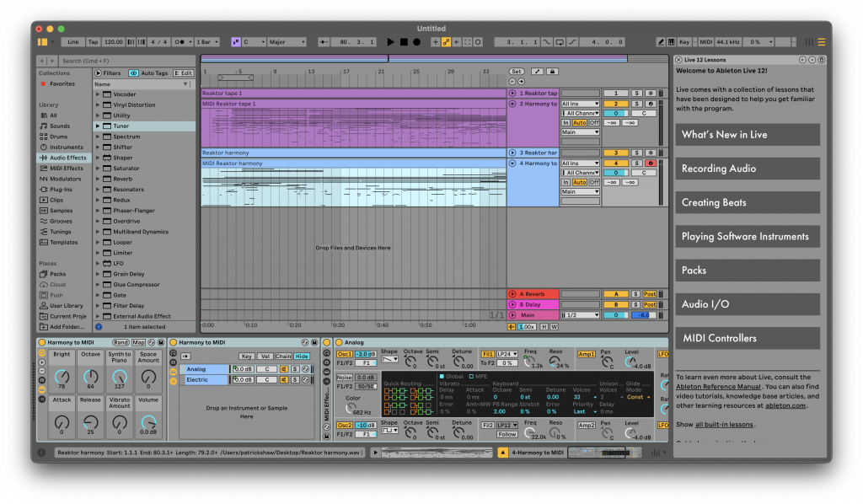This screenshot has height=504, width=863.
Task: Toggle the Follow playback arrow button
Action: (x=324, y=42)
